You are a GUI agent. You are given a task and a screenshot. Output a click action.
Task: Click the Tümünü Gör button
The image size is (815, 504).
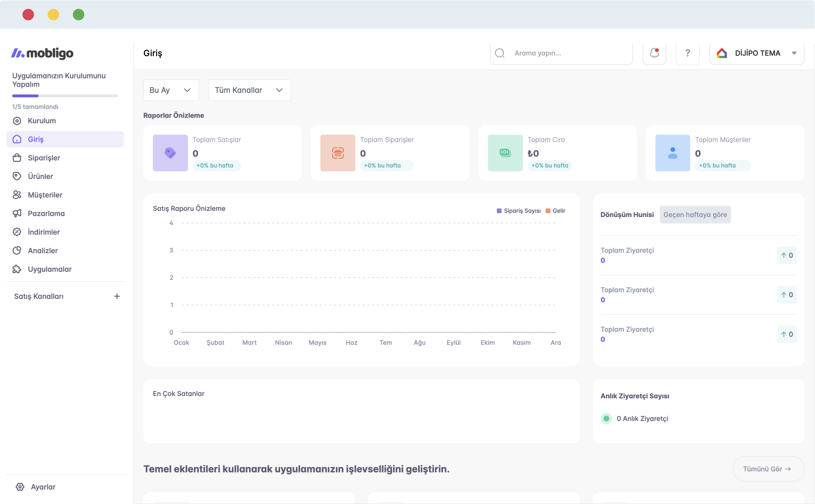coord(768,469)
